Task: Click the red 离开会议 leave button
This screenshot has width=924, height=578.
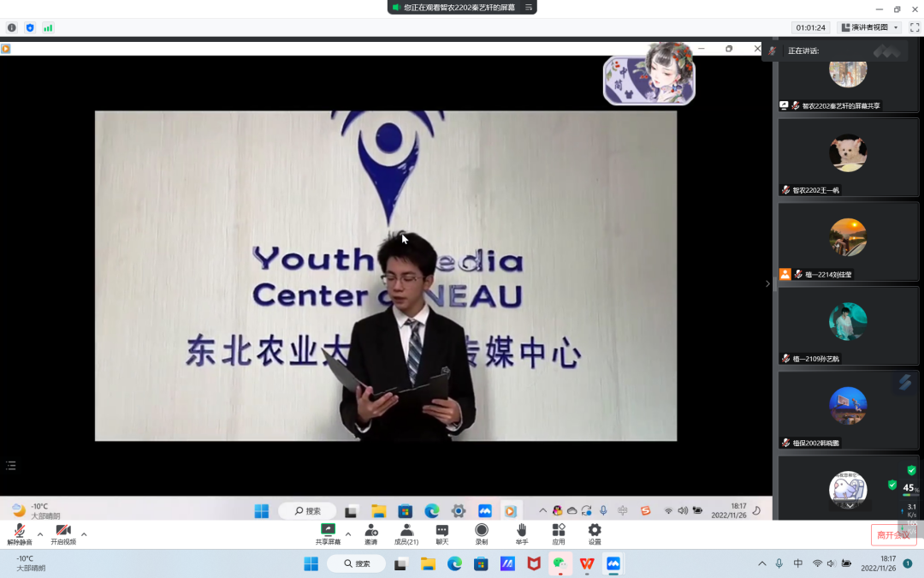Action: [893, 535]
